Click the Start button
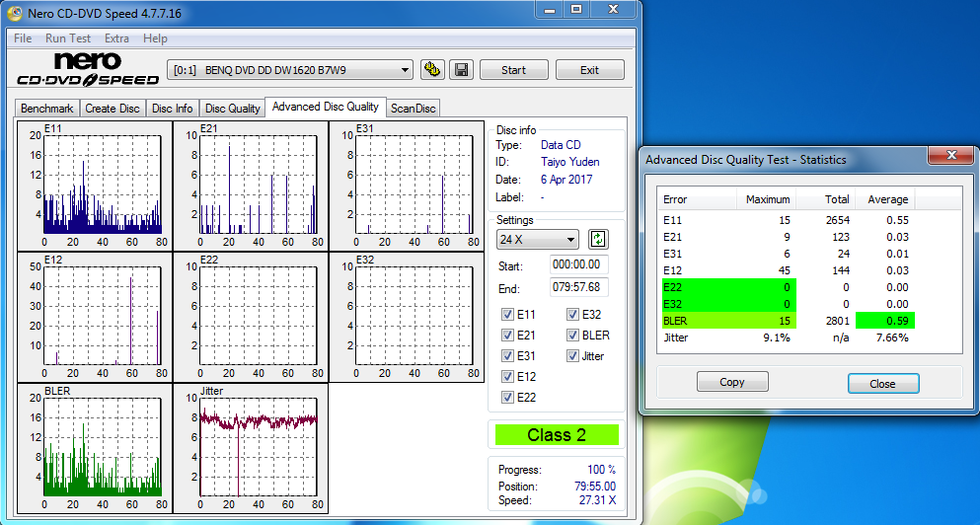Viewport: 980px width, 525px height. (514, 70)
